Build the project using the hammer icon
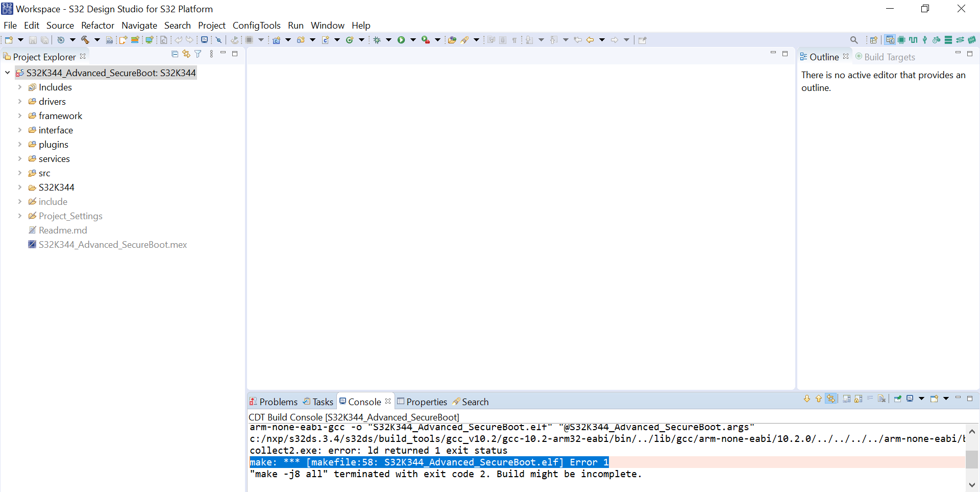The height and width of the screenshot is (492, 980). 85,40
